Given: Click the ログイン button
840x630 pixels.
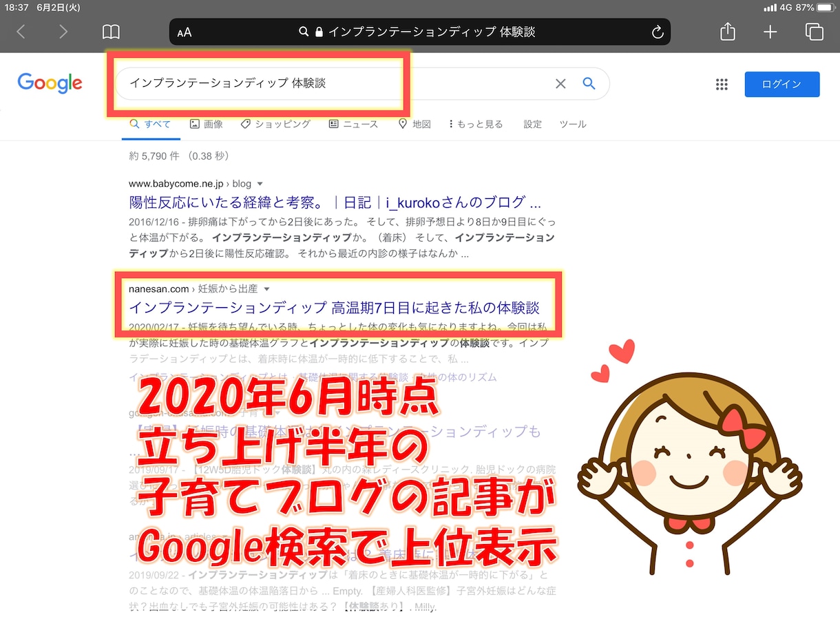Looking at the screenshot, I should 782,84.
